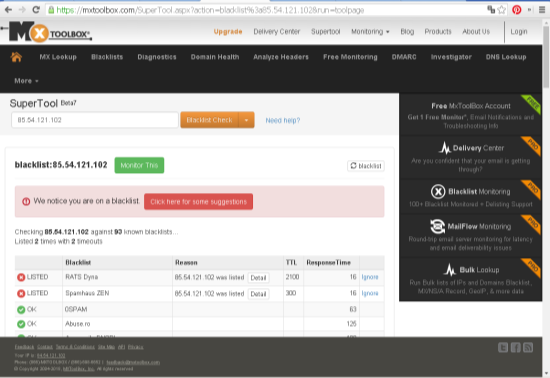The width and height of the screenshot is (550, 378).
Task: Click the ResponseTime column header
Action: point(328,262)
